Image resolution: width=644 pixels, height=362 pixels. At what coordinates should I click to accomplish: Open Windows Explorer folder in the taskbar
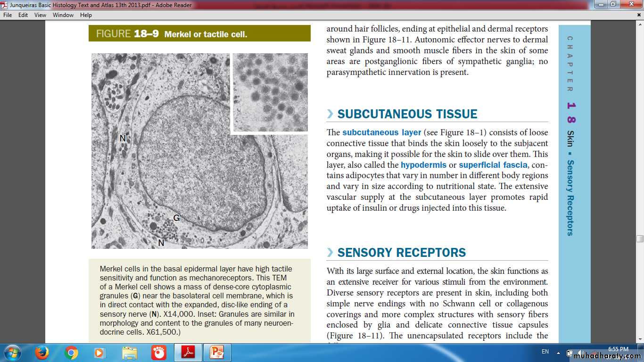point(130,353)
